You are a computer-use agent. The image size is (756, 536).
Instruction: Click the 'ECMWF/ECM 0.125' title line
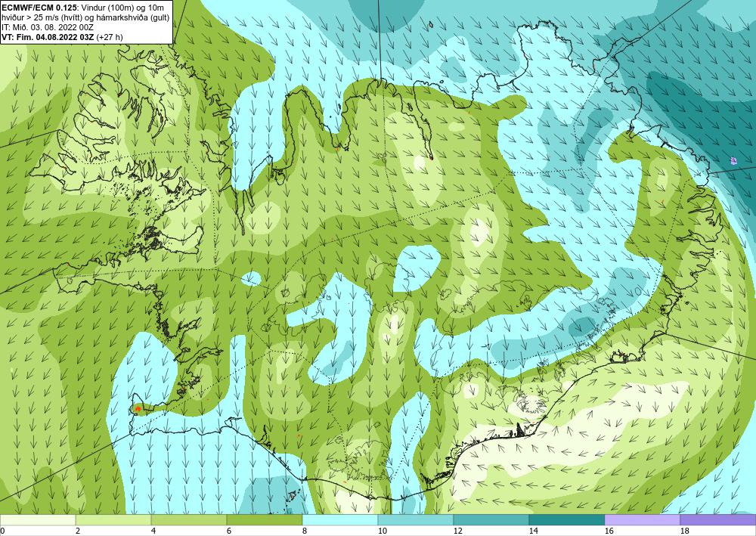pyautogui.click(x=83, y=7)
